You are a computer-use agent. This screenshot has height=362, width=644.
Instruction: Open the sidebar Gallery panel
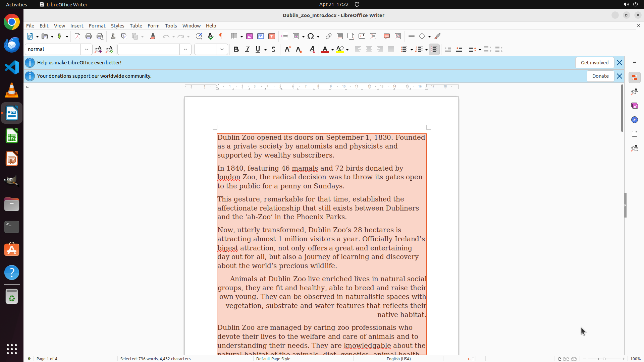click(x=634, y=106)
